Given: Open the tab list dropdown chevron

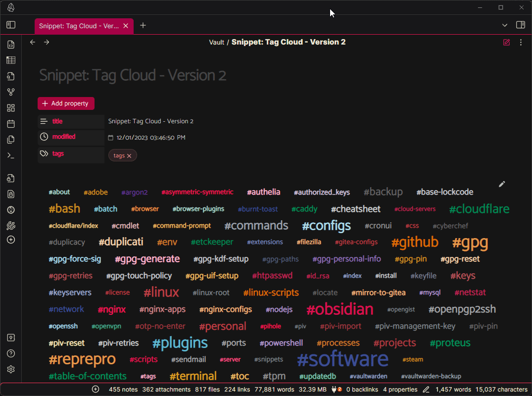Looking at the screenshot, I should pos(504,25).
